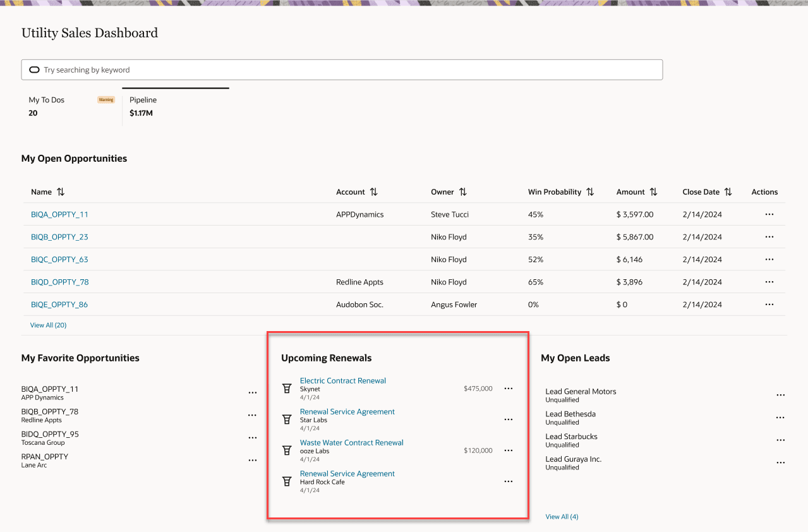Click the cart icon beside Electric Contract Renewal
Image resolution: width=808 pixels, height=532 pixels.
point(287,388)
